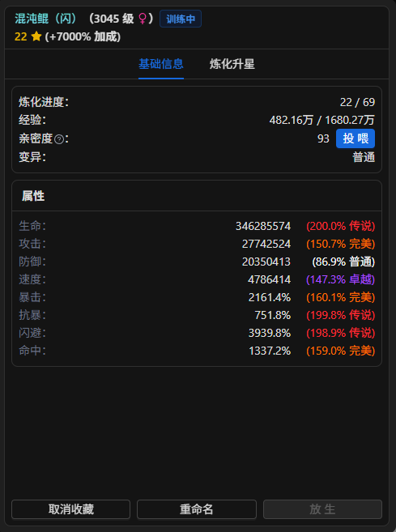This screenshot has width=396, height=532.
Task: Click the 暴击 value 2161.4%
Action: (x=270, y=297)
